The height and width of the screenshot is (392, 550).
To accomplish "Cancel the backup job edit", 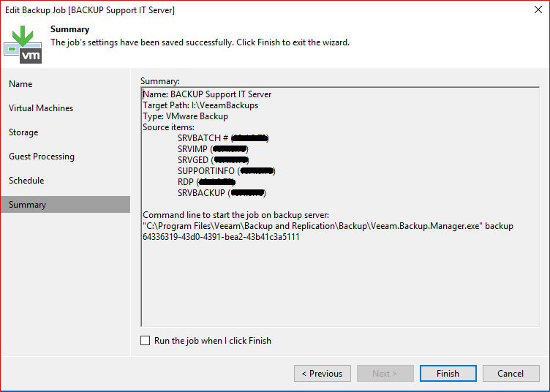I will point(511,374).
